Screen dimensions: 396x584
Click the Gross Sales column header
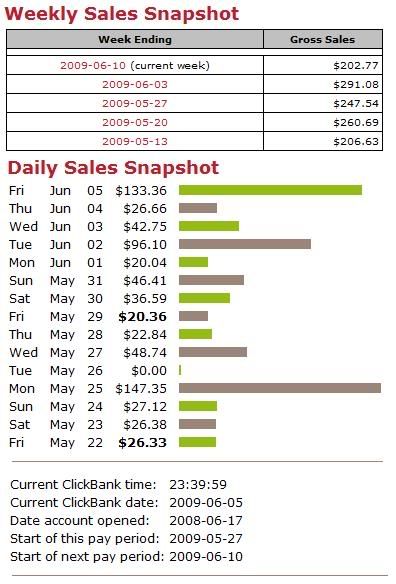pos(323,39)
